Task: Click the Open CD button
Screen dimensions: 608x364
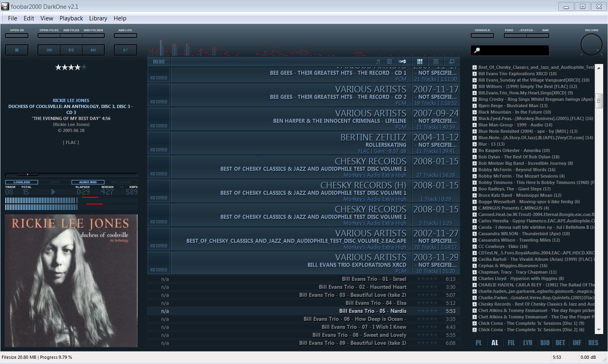Action: coord(17,35)
